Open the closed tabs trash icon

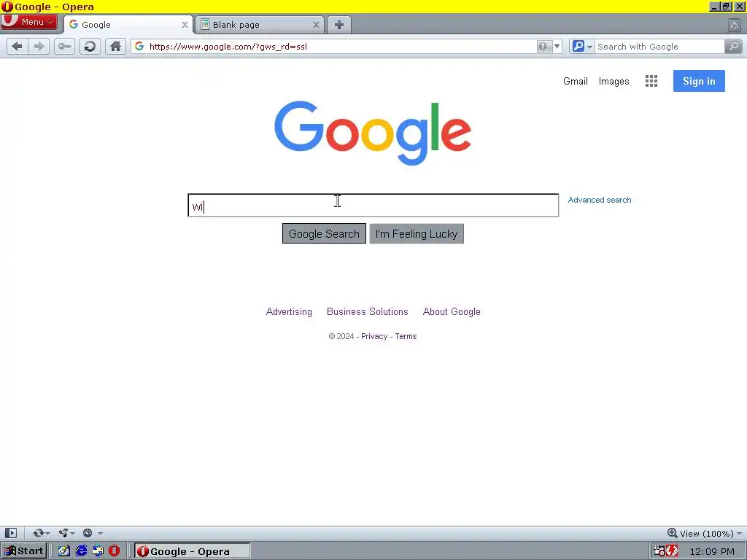(734, 25)
